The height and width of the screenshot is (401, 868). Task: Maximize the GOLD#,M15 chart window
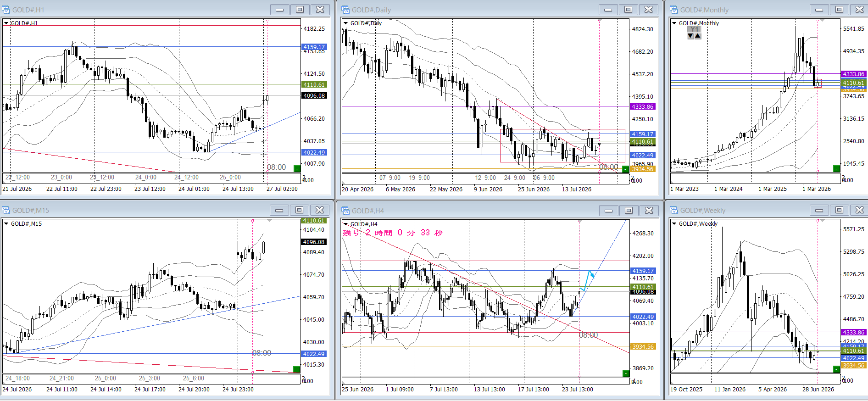click(x=299, y=210)
